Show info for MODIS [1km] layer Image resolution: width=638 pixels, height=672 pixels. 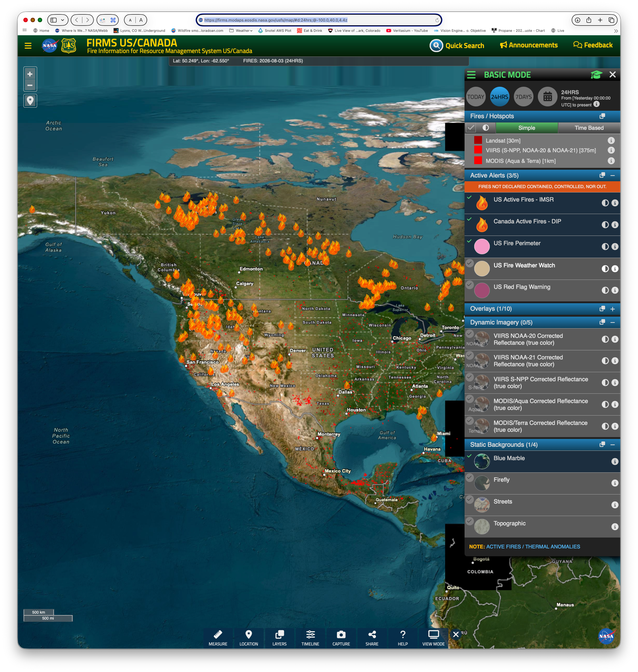(611, 161)
